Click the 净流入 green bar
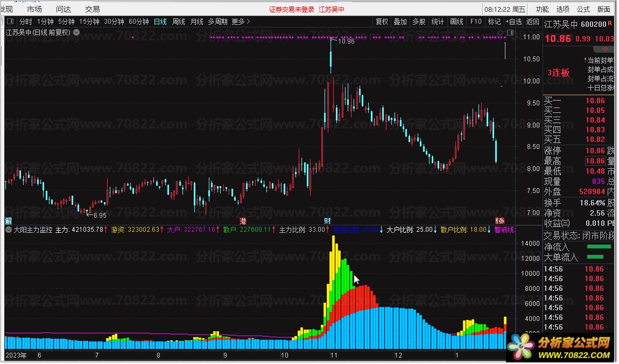The height and width of the screenshot is (364, 619). click(x=599, y=247)
